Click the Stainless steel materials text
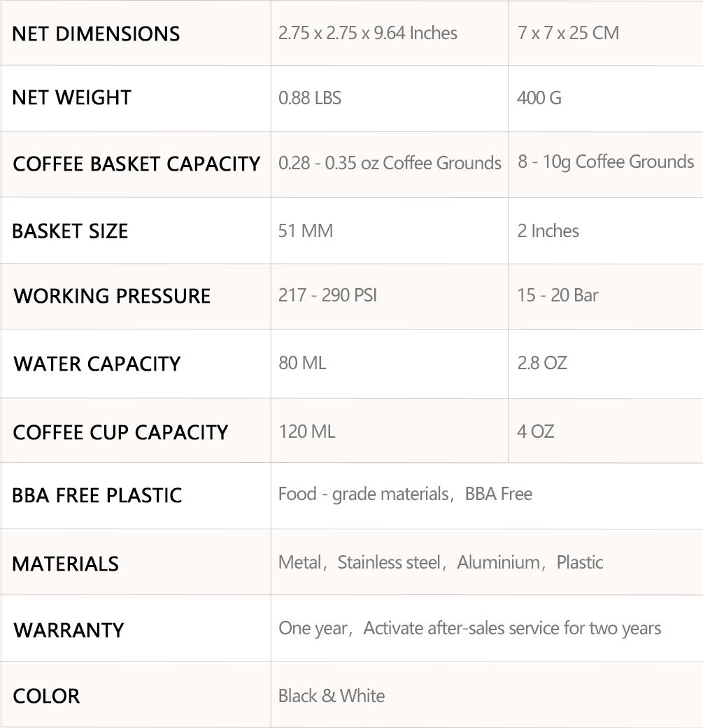 [389, 562]
